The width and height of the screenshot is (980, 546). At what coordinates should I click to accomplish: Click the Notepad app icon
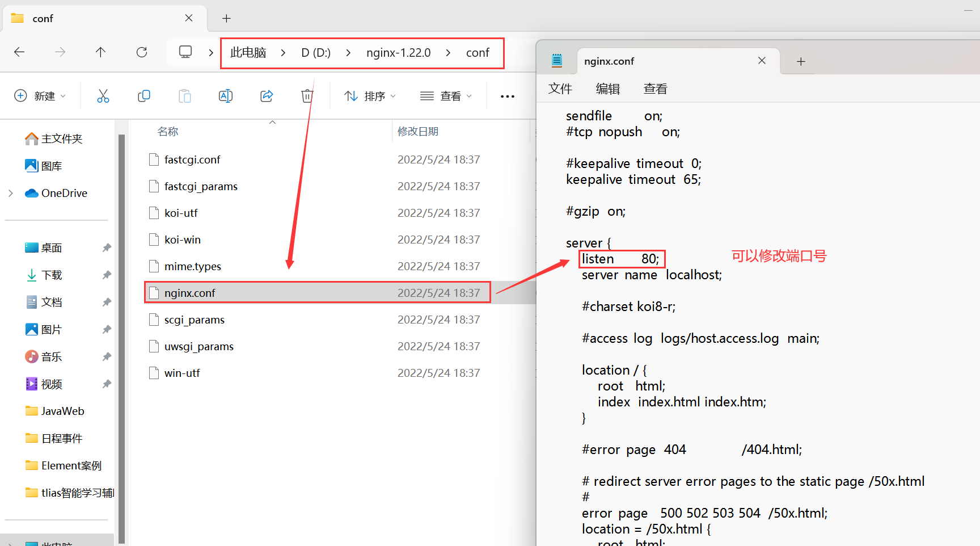point(557,61)
